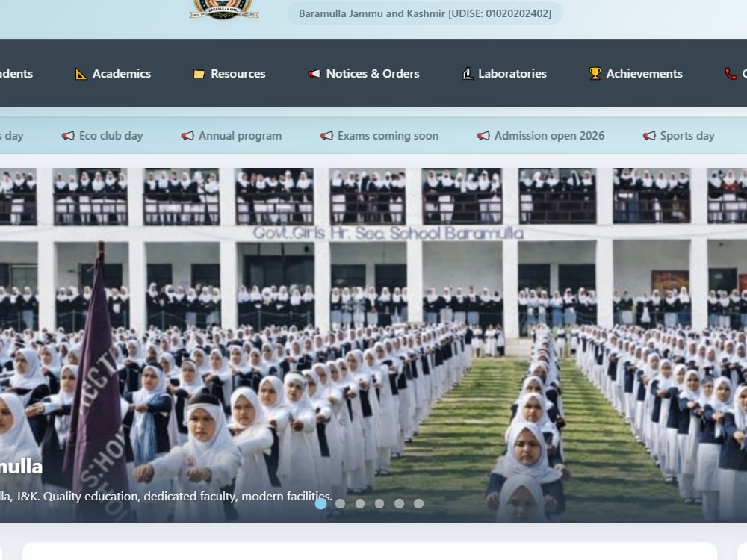Open the Notices & Orders menu
This screenshot has width=747, height=560.
click(x=364, y=74)
